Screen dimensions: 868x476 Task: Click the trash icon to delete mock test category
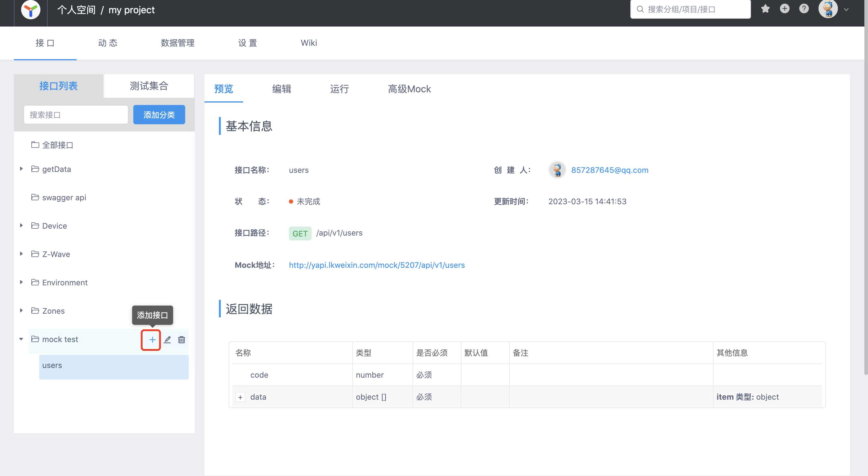coord(182,340)
